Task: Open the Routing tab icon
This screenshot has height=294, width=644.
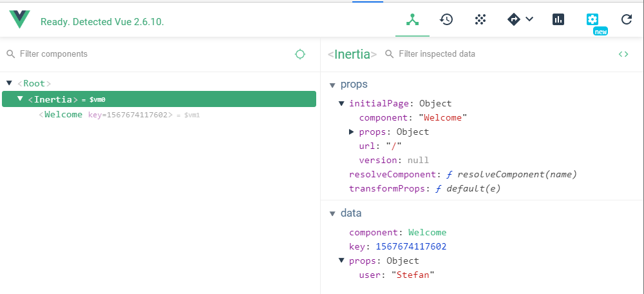Action: (514, 19)
